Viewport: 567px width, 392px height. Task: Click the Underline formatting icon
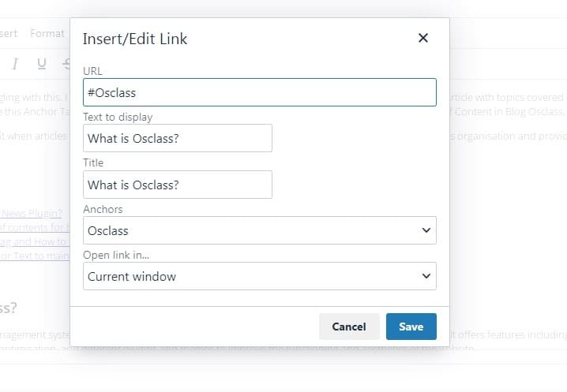[41, 64]
